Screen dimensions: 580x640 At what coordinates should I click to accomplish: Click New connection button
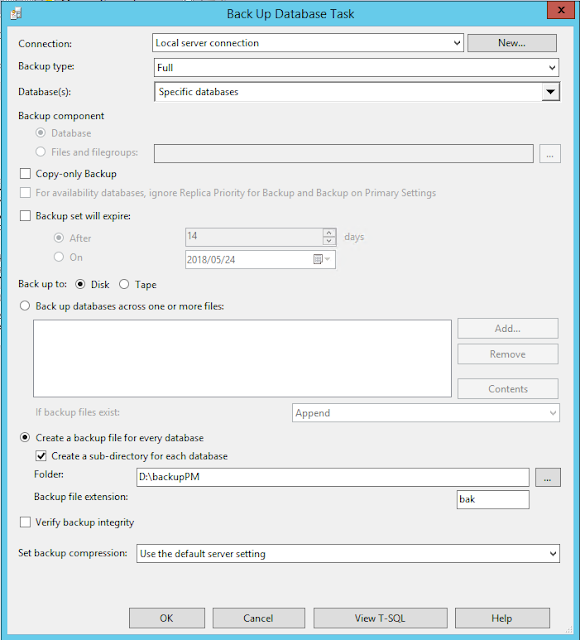tap(512, 43)
